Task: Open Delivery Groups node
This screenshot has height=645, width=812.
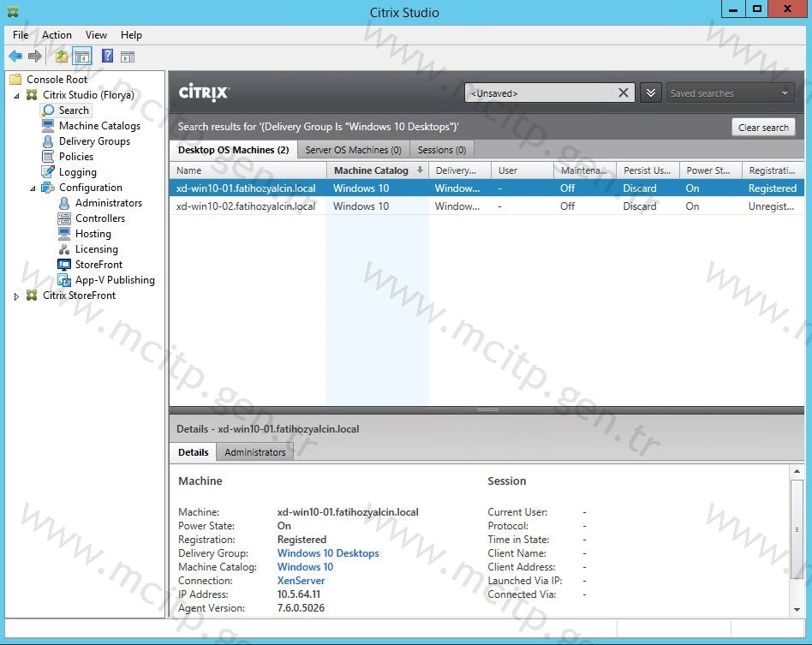Action: click(94, 141)
